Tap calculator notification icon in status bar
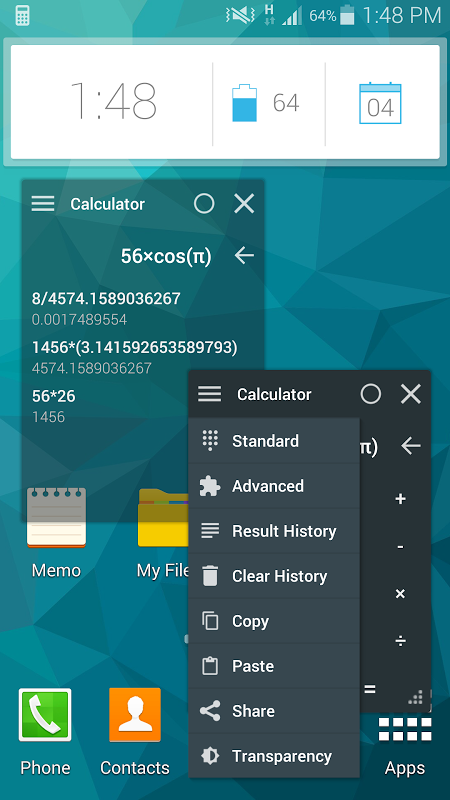Image resolution: width=450 pixels, height=800 pixels. pos(22,15)
